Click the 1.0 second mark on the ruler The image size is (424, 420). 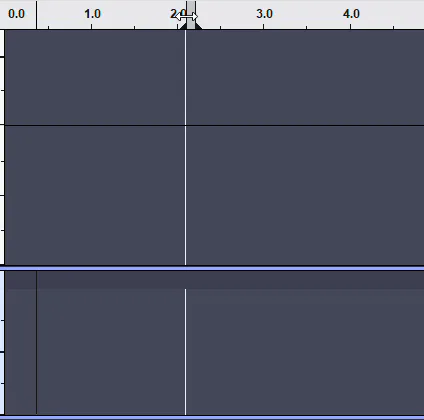coord(92,14)
